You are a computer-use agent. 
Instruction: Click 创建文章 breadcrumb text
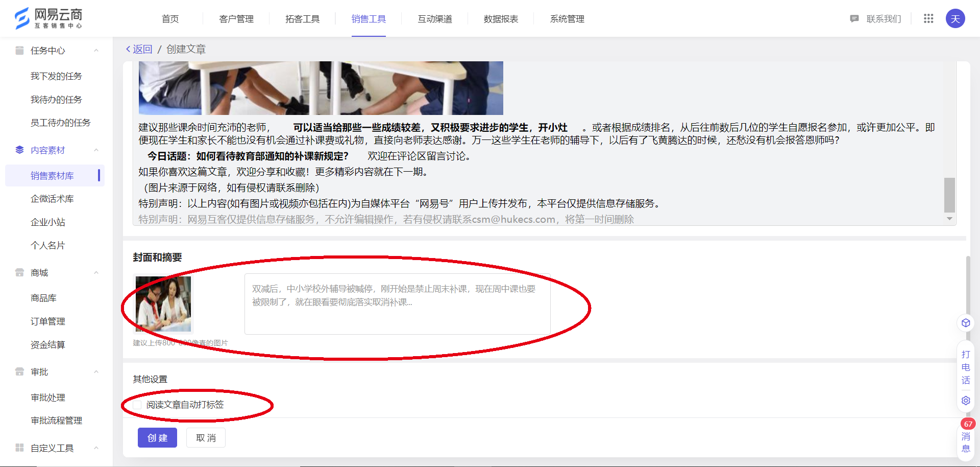click(x=186, y=49)
